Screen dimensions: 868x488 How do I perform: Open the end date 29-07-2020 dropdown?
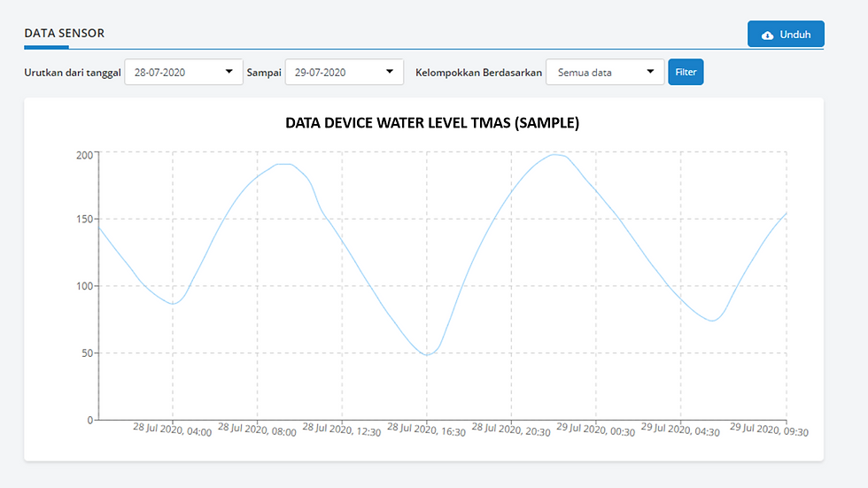[x=345, y=72]
